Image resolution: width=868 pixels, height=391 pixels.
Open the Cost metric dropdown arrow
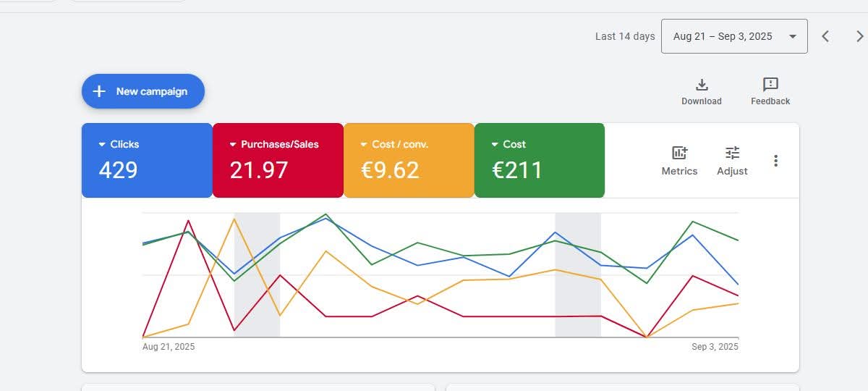click(495, 145)
